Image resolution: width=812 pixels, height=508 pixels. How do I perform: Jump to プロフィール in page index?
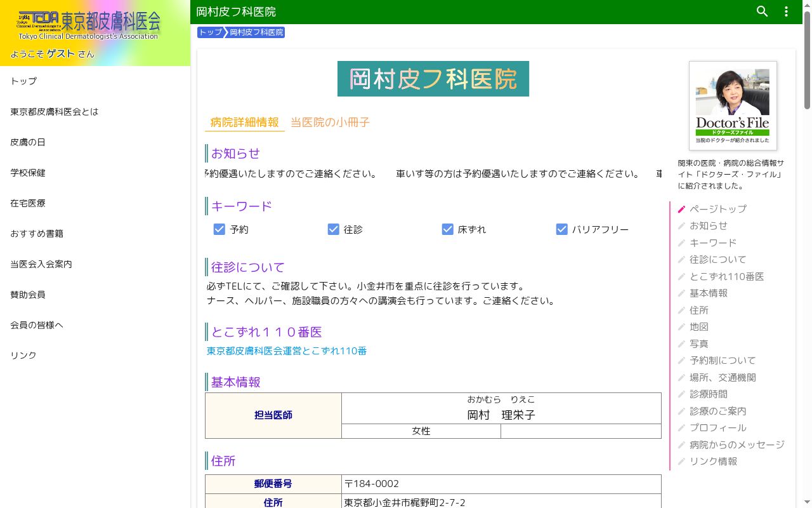click(x=718, y=428)
